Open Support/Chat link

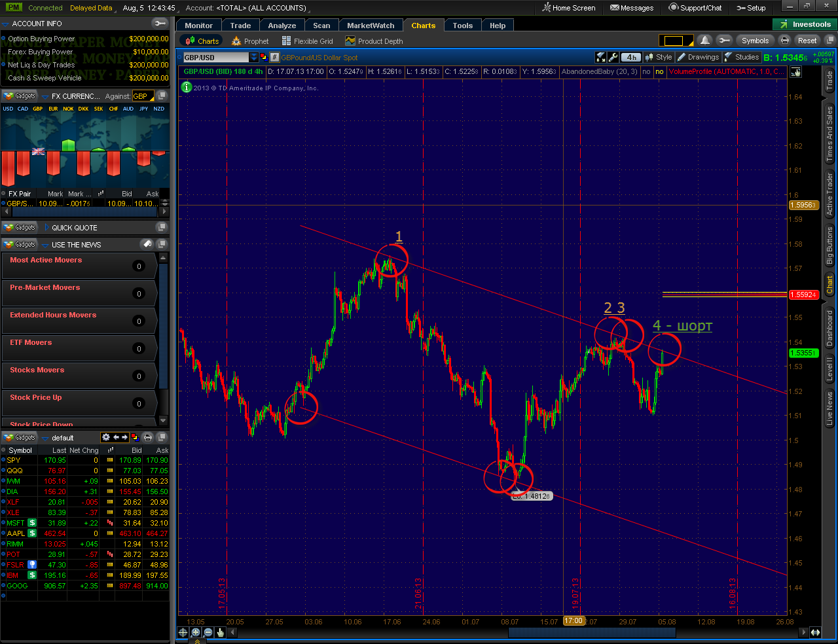[695, 8]
